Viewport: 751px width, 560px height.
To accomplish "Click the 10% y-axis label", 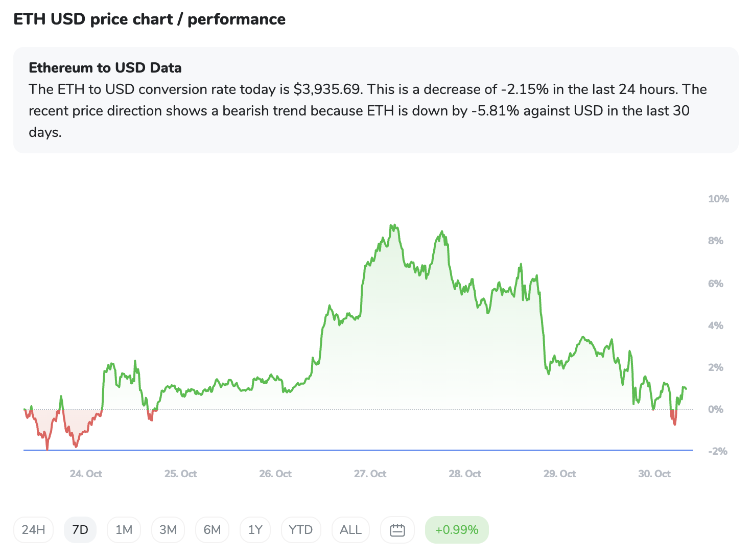I will 718,199.
